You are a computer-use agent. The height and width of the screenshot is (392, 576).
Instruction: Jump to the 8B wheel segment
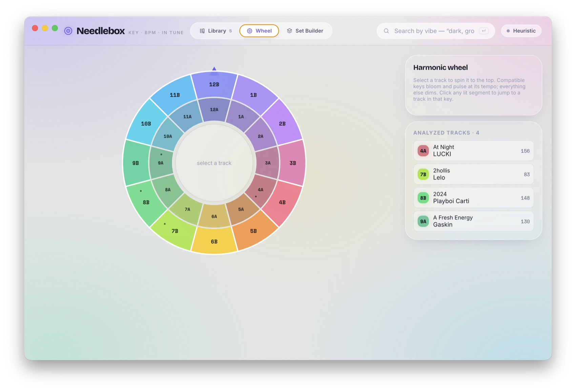click(146, 202)
